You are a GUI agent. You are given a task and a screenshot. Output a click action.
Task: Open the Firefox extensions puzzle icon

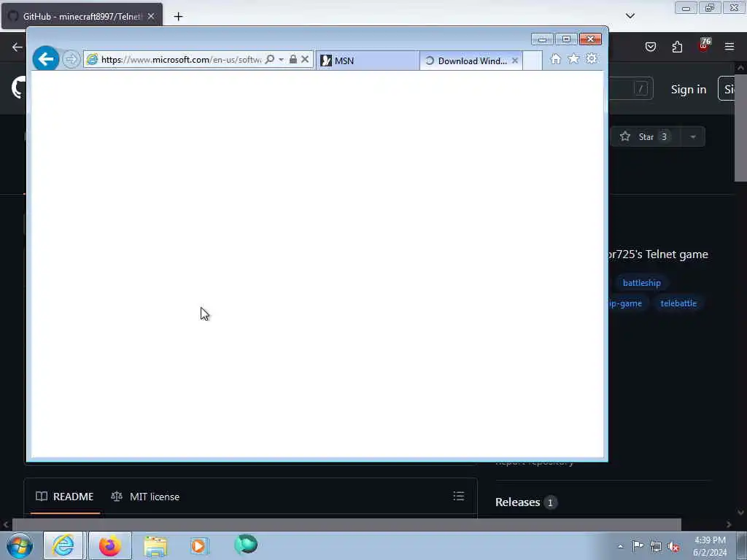coord(677,47)
